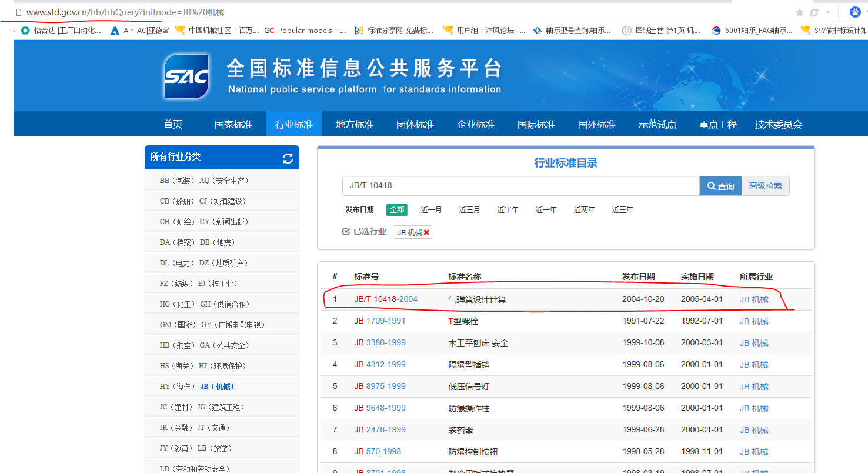
Task: Click the JB/T 10418 search field
Action: 520,186
